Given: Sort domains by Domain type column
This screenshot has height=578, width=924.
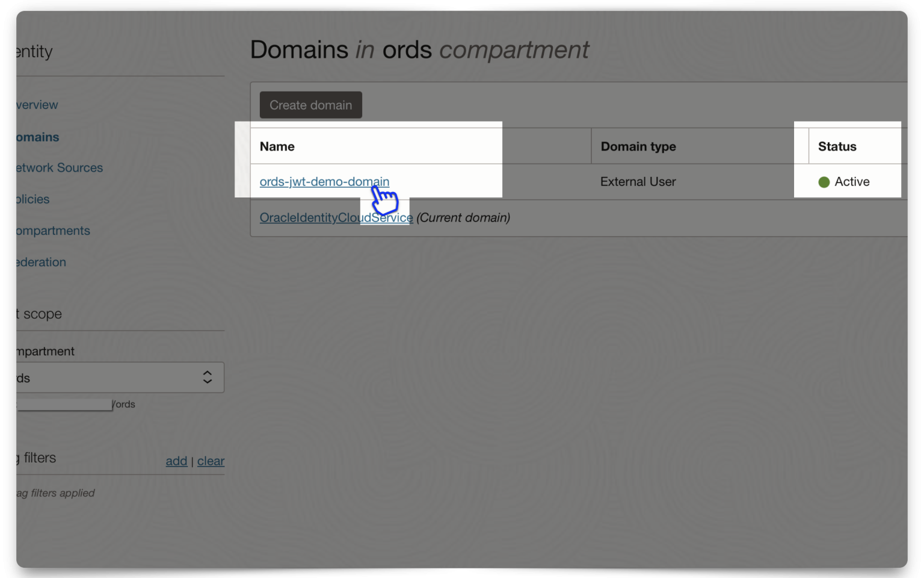Looking at the screenshot, I should click(x=638, y=146).
